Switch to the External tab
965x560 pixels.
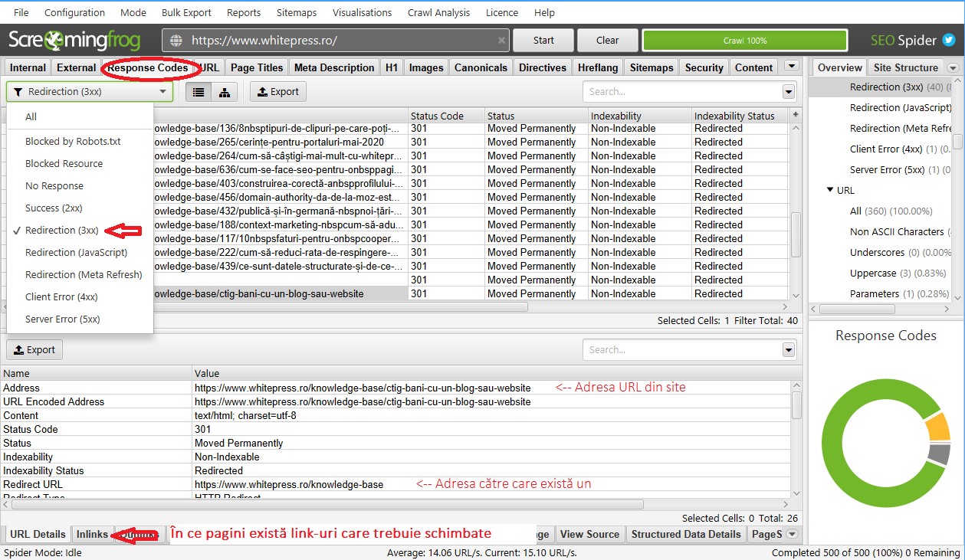[x=77, y=67]
